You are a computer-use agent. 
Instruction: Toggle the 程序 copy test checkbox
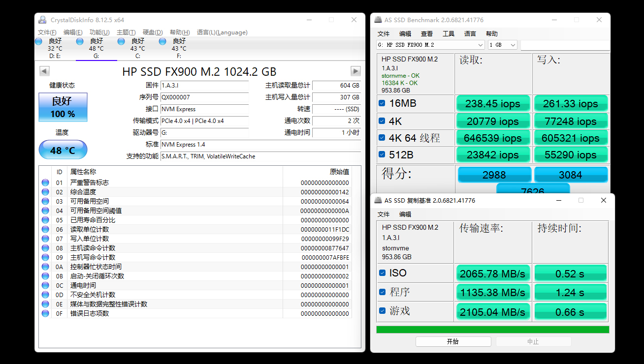[x=383, y=292]
